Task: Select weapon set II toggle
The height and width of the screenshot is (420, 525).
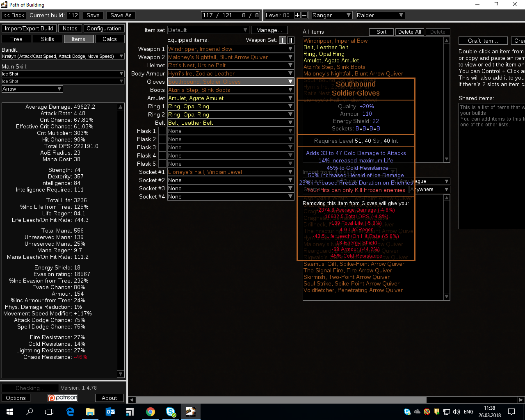Action: [291, 40]
